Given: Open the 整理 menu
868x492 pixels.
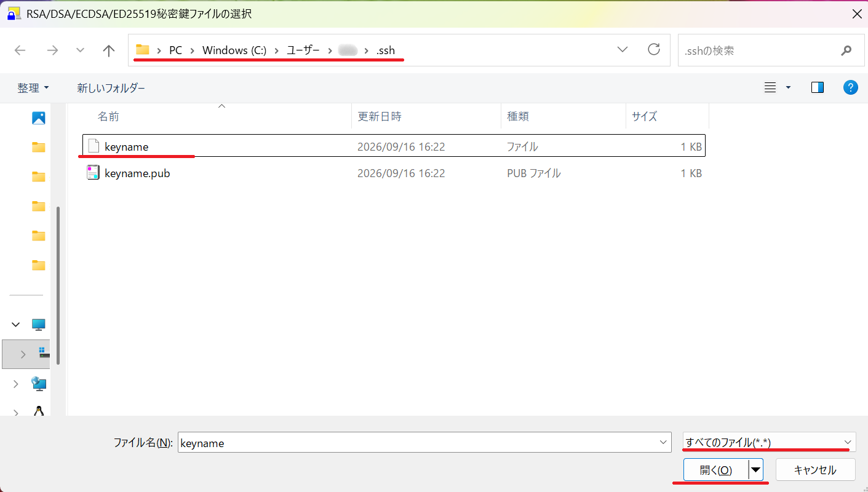Looking at the screenshot, I should click(x=33, y=88).
